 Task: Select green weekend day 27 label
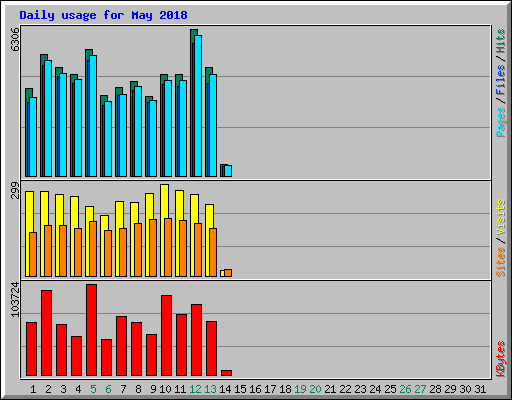(x=420, y=389)
